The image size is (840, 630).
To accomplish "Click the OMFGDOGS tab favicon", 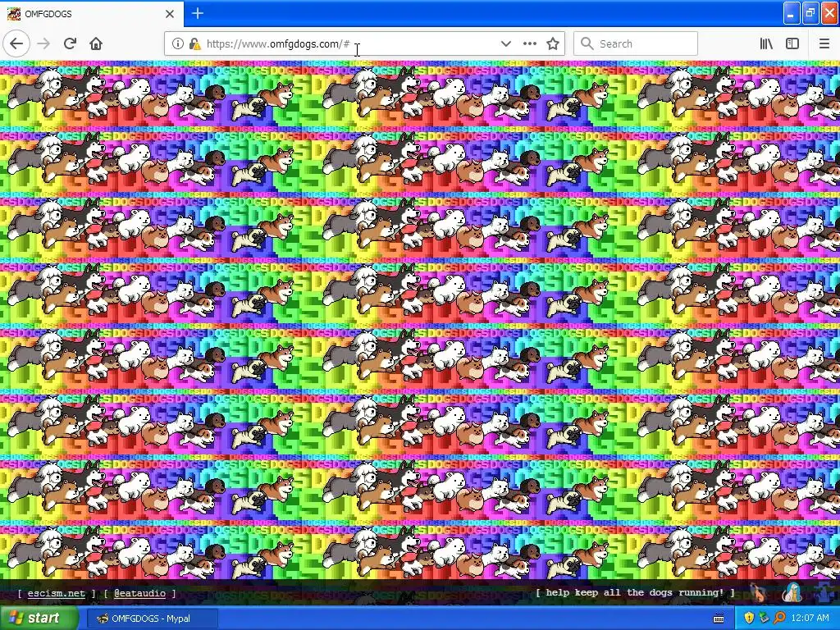I will [13, 14].
